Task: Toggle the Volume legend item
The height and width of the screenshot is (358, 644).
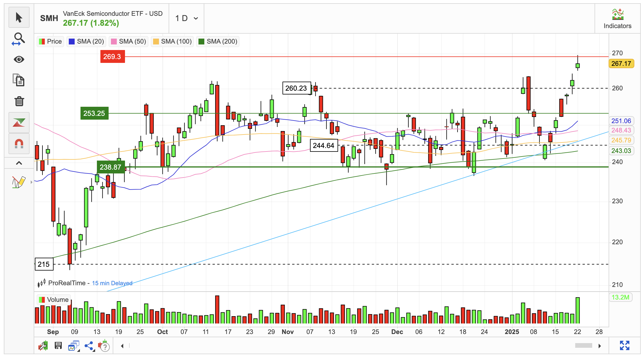Action: pyautogui.click(x=54, y=300)
